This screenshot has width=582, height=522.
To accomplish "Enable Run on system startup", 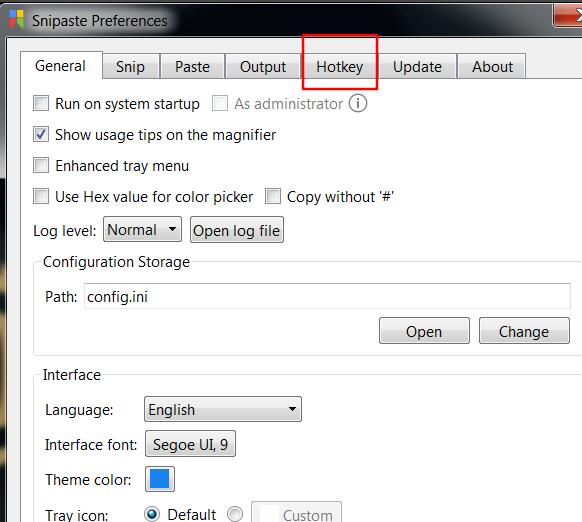I will [x=41, y=103].
